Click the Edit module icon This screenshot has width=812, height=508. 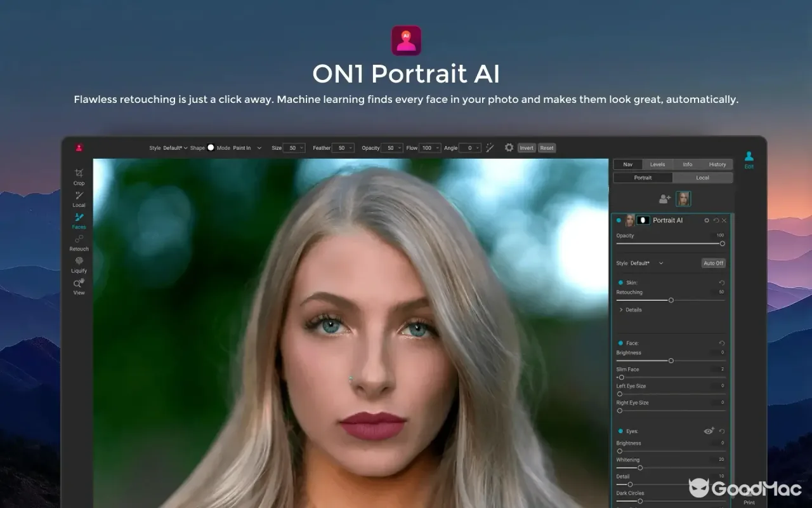coord(749,159)
